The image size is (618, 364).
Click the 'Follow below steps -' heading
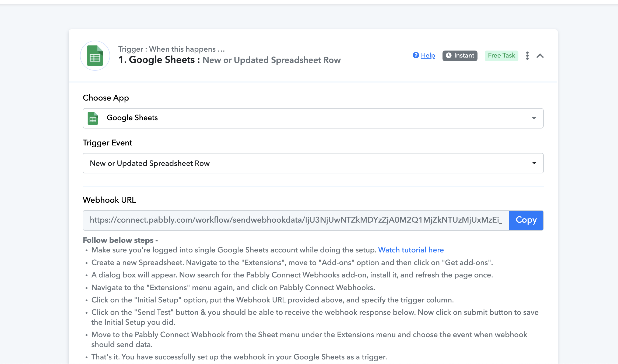[120, 240]
